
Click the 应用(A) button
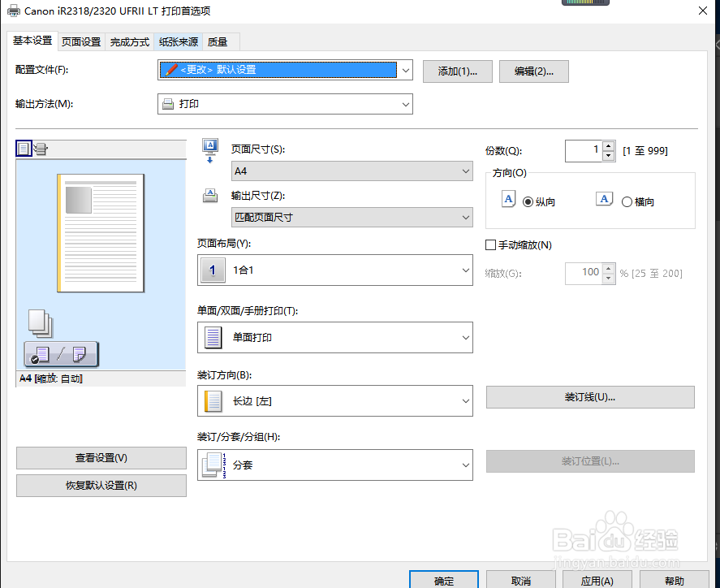tap(597, 580)
